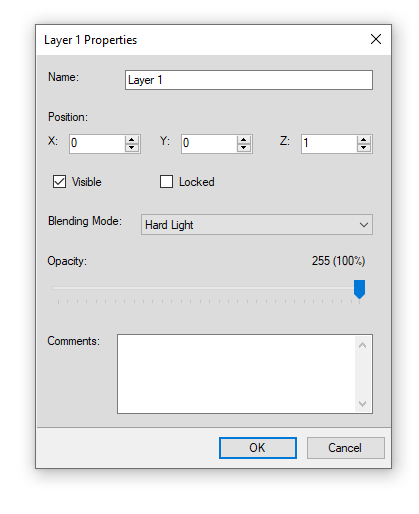The width and height of the screenshot is (419, 514).
Task: Click the Comments scrollbar up arrow
Action: [x=363, y=345]
